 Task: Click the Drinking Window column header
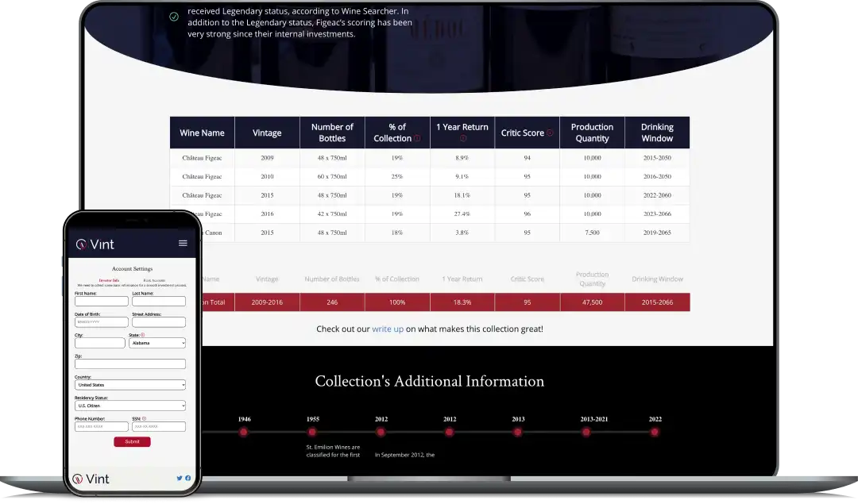pyautogui.click(x=657, y=133)
